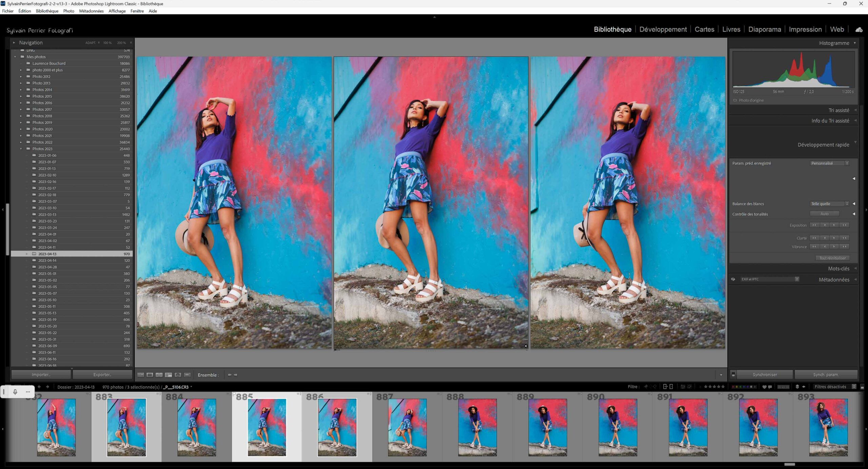The width and height of the screenshot is (868, 469).
Task: Click the Synchroniser button
Action: point(765,374)
